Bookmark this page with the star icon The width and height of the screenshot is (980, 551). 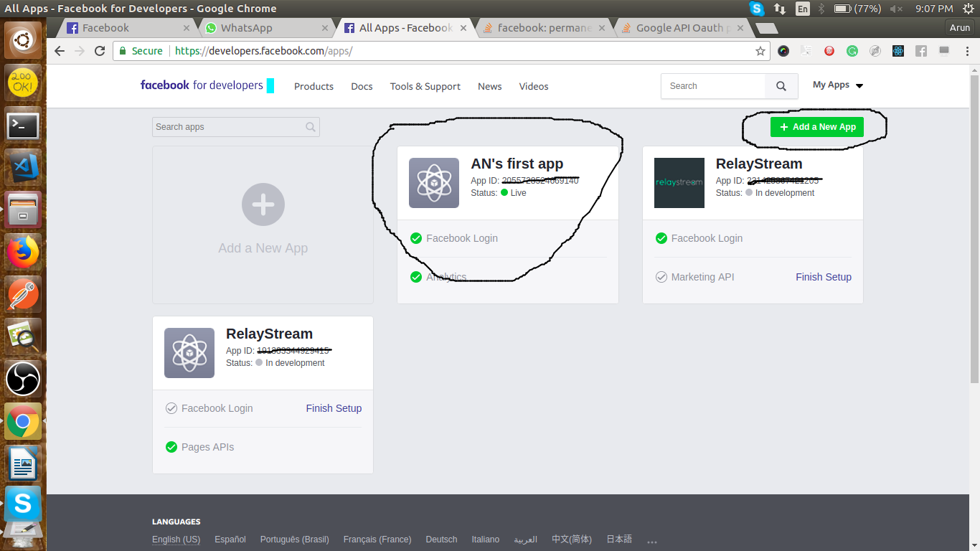[760, 51]
